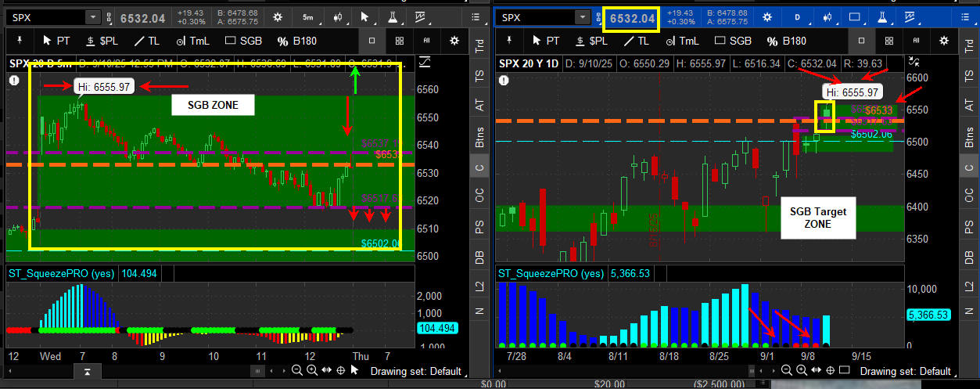Image resolution: width=980 pixels, height=389 pixels.
Task: Open the 5m timeframe dropdown
Action: 308,16
